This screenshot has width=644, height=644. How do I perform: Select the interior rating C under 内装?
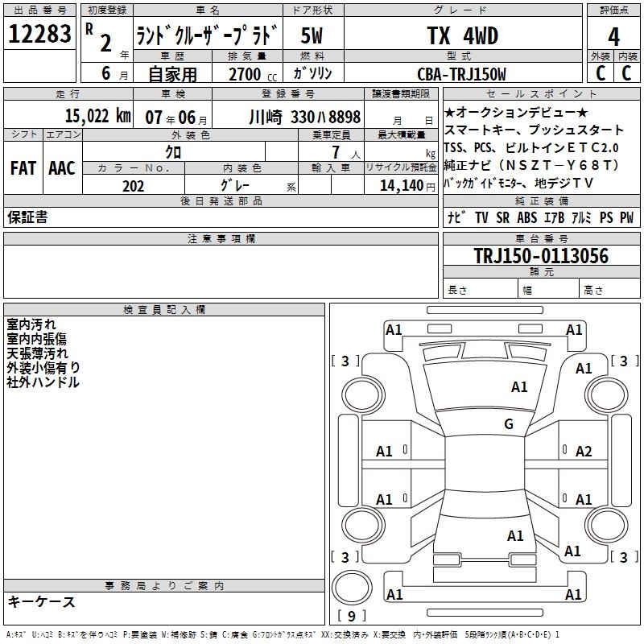coord(626,73)
